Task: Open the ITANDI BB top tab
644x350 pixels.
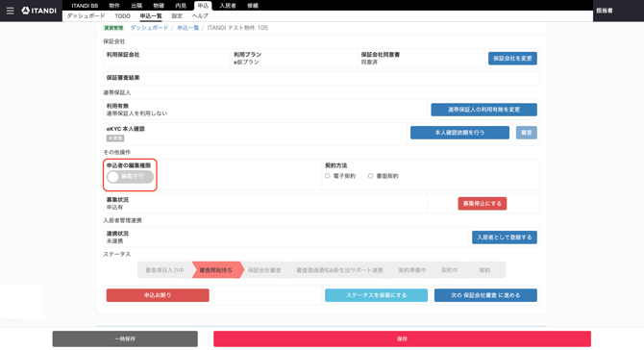Action: 85,6
